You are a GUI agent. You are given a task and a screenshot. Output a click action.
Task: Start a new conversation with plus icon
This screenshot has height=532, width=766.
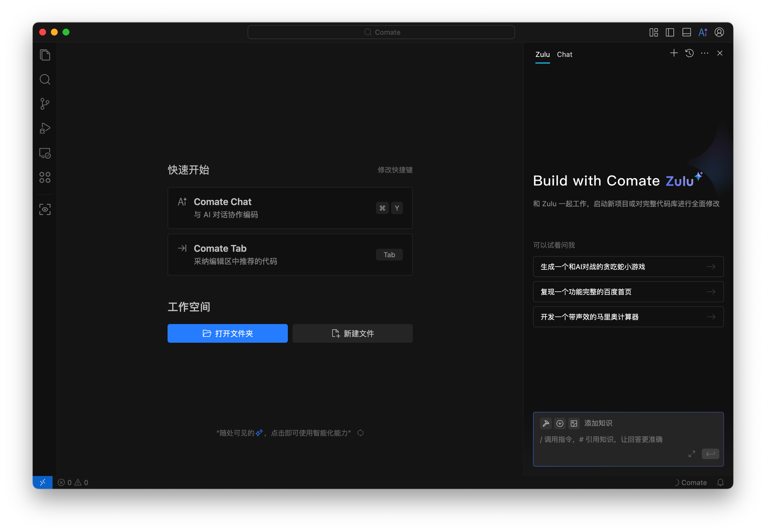click(673, 53)
